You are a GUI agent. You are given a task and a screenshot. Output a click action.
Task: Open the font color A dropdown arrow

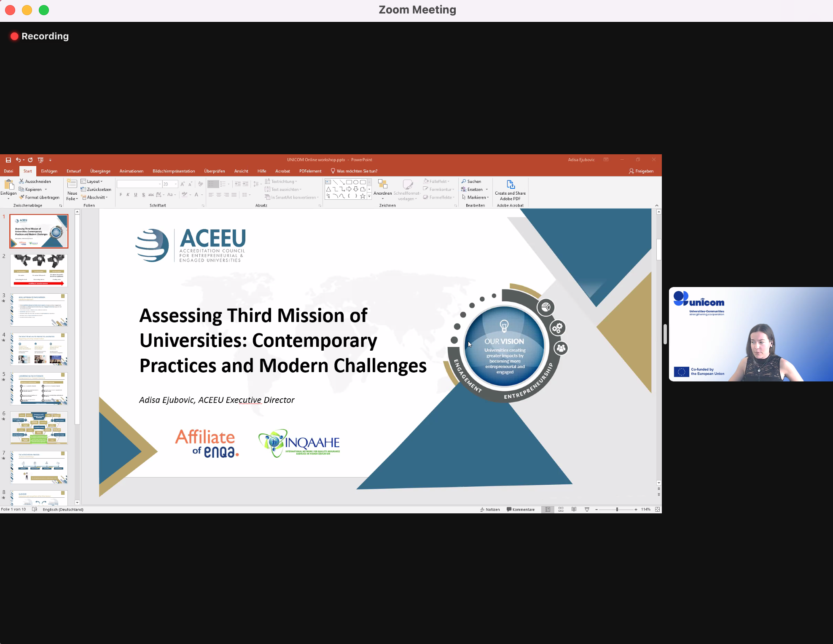pos(202,195)
